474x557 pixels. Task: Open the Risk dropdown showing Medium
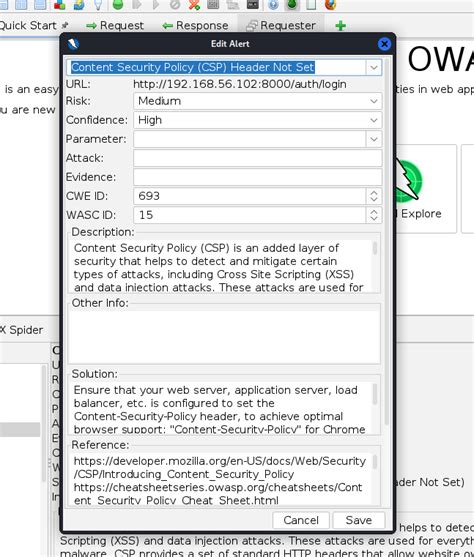click(x=258, y=101)
